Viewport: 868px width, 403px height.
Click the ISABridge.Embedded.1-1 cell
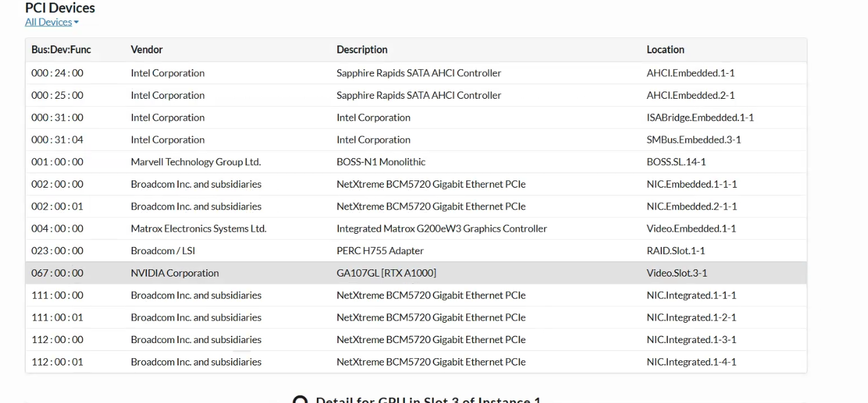(x=700, y=118)
